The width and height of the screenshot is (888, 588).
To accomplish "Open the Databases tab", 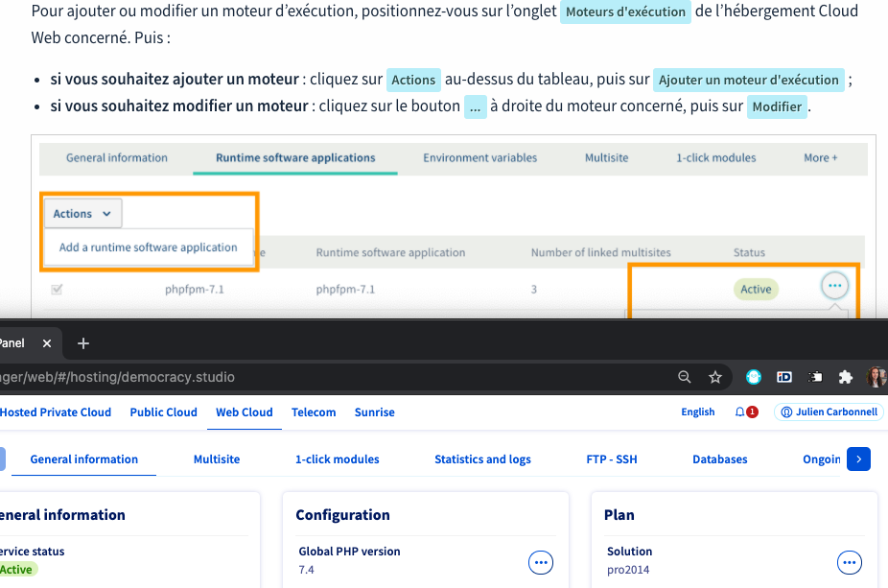I will tap(719, 459).
